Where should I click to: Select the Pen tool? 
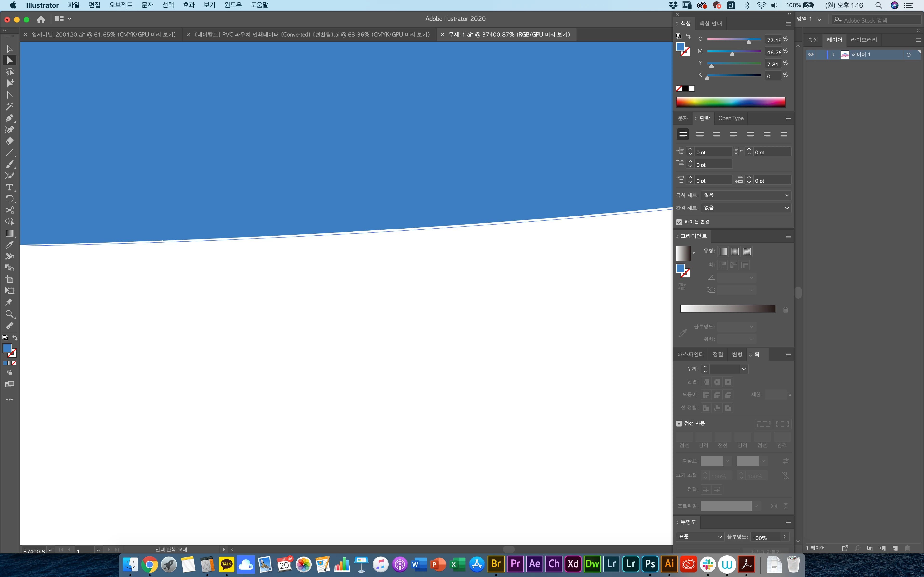click(10, 118)
